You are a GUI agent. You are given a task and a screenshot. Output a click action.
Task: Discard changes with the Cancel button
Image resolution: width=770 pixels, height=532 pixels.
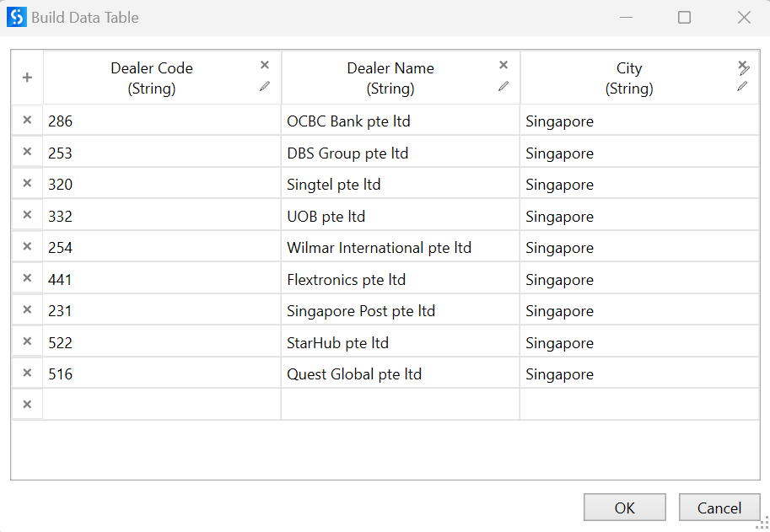tap(719, 508)
